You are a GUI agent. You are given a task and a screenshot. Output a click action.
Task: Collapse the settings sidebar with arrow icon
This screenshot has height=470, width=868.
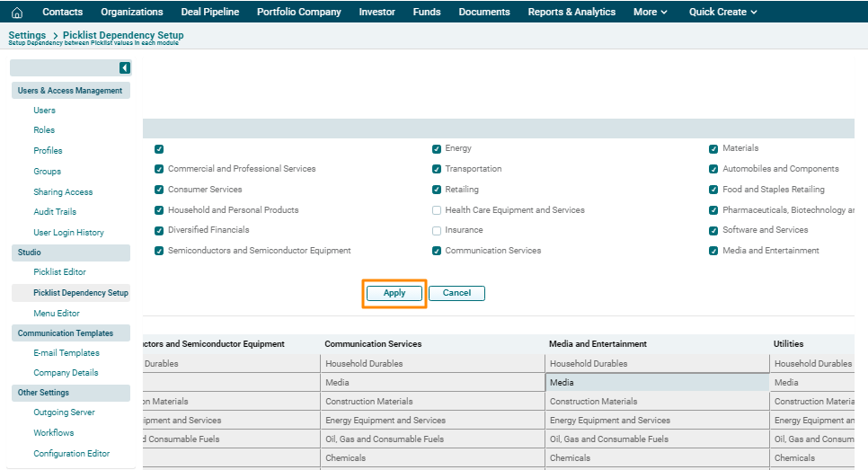(x=125, y=68)
